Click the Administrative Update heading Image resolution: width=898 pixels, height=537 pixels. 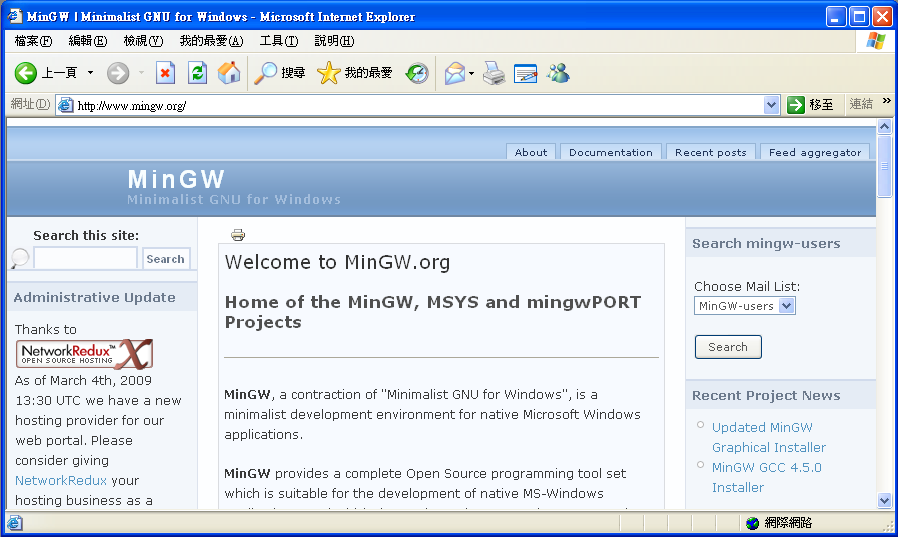click(94, 297)
